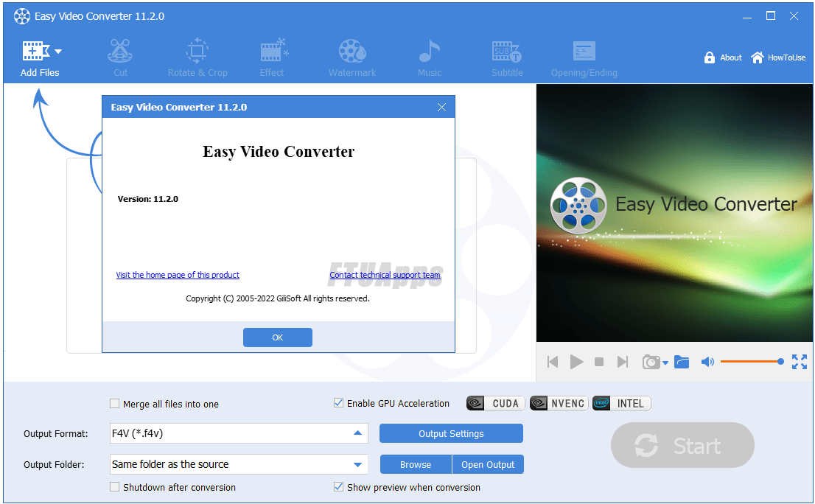Click the CUDA badge
Screen dimensions: 815x504
pos(495,403)
